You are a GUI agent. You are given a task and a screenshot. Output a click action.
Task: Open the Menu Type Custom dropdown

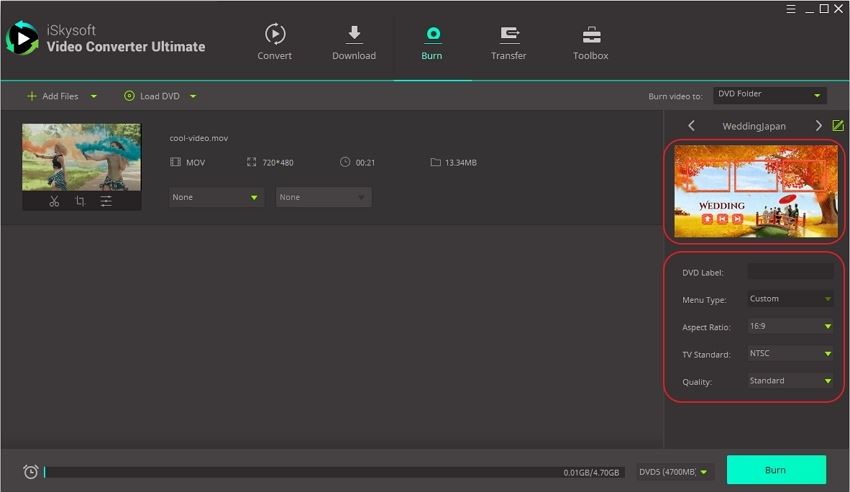[790, 298]
